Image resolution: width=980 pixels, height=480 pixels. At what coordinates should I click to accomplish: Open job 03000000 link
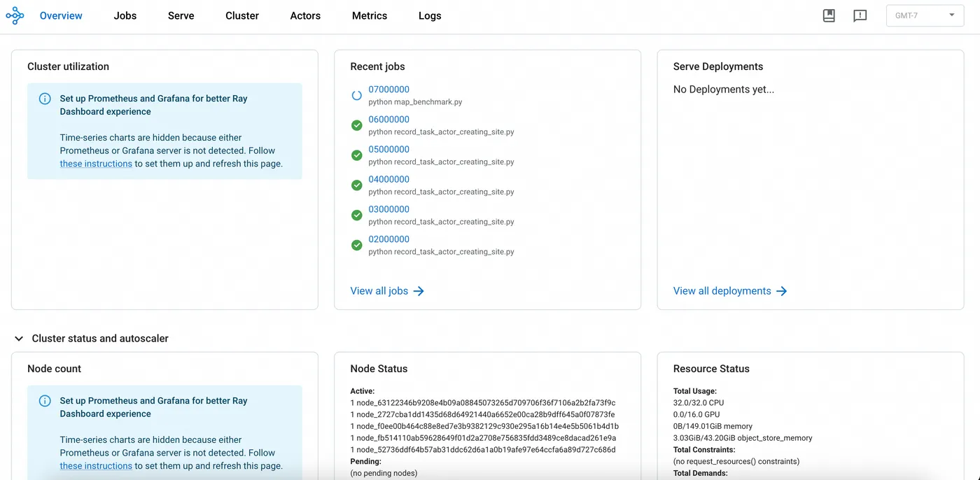pos(389,209)
